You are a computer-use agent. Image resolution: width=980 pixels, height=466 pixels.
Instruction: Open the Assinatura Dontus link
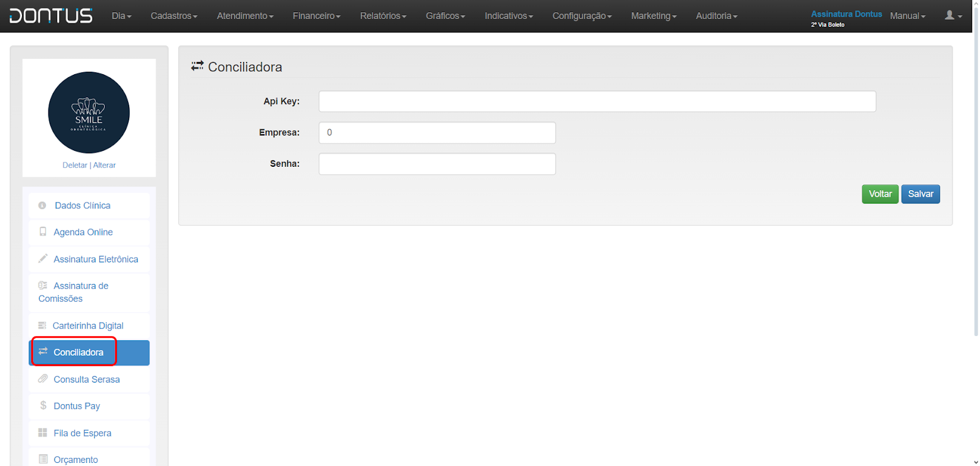[846, 13]
